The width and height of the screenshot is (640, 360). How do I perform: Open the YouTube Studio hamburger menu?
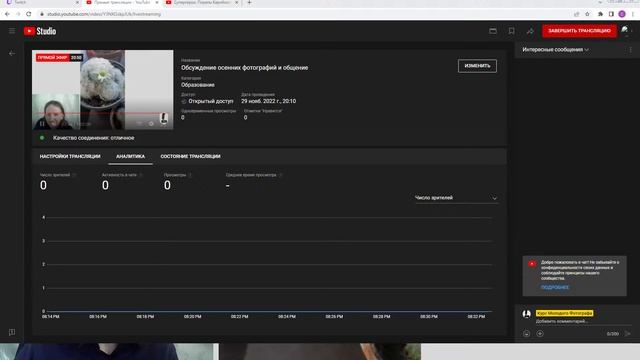click(x=12, y=31)
